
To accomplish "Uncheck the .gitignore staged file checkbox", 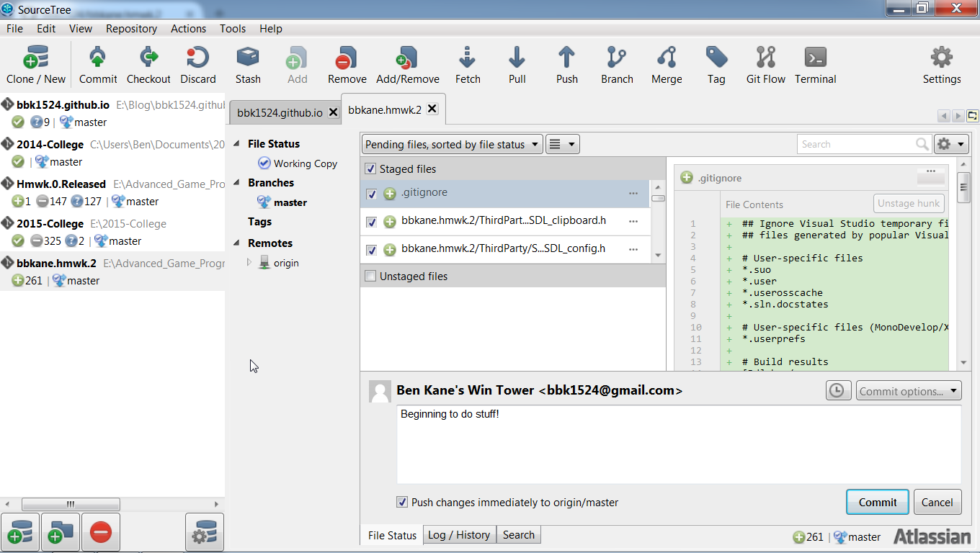I will [372, 194].
